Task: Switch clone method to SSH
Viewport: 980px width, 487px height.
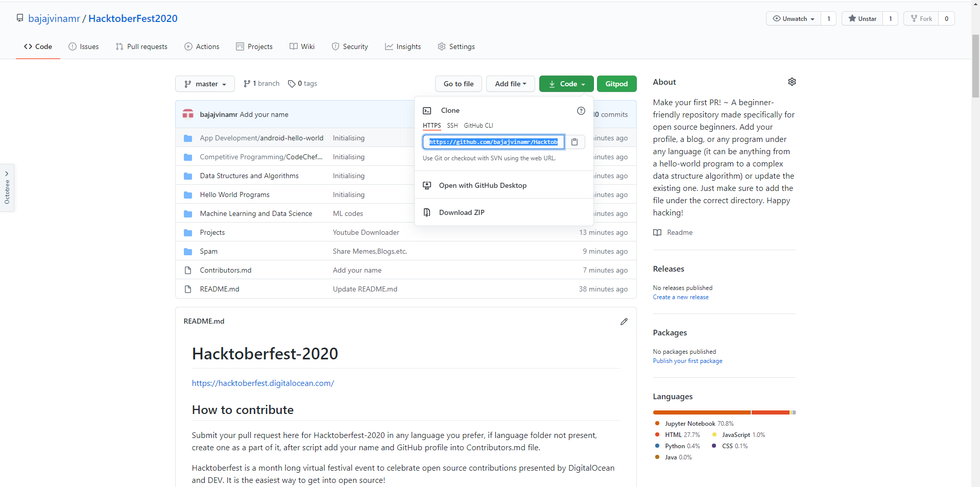Action: click(452, 126)
